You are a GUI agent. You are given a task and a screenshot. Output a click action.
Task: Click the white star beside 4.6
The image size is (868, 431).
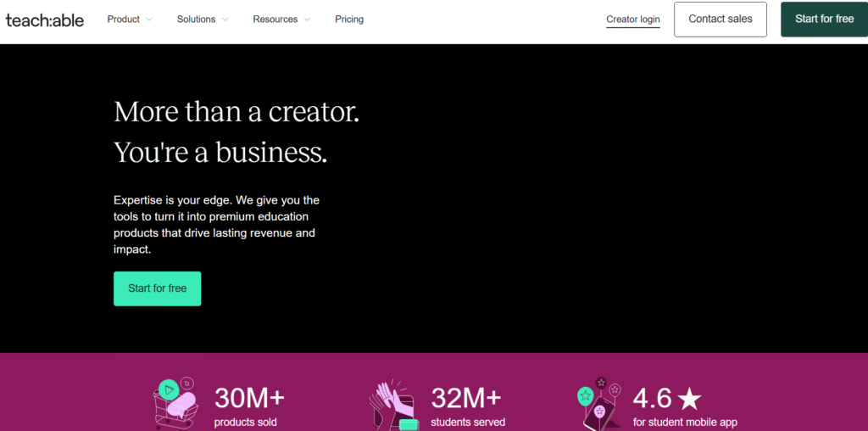click(689, 398)
